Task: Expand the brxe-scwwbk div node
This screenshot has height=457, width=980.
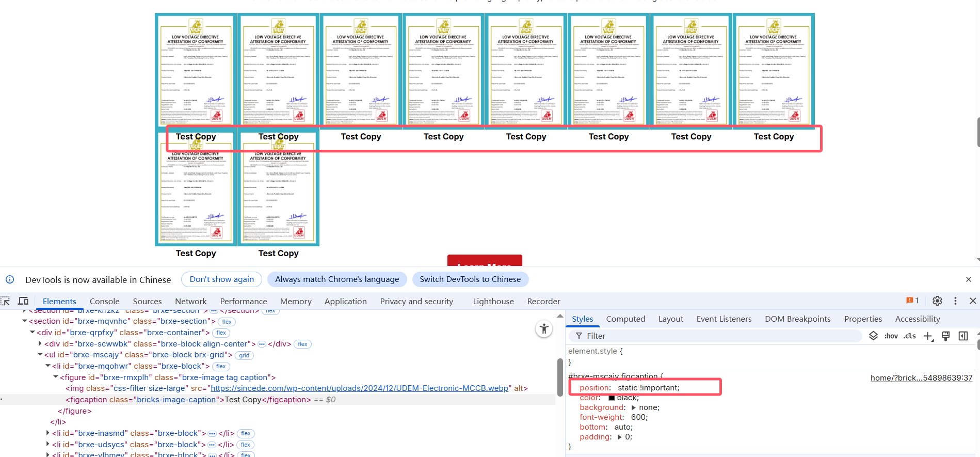Action: 40,344
